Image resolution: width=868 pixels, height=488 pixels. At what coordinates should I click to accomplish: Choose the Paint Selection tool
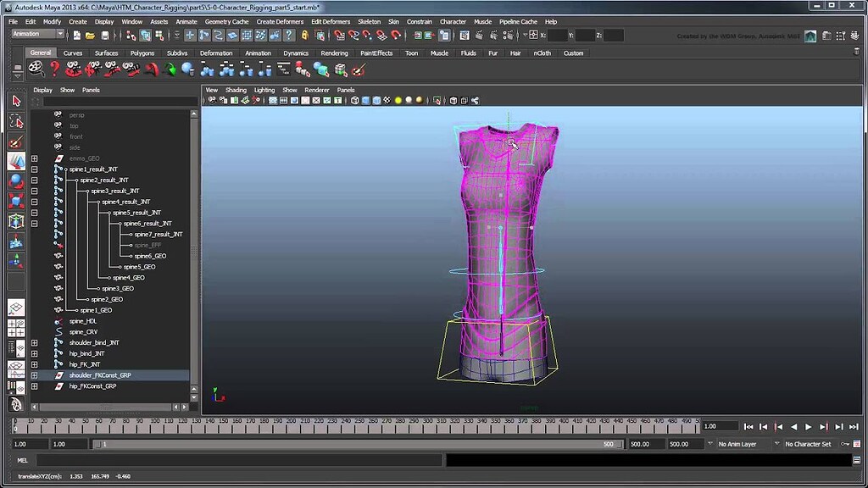click(16, 141)
